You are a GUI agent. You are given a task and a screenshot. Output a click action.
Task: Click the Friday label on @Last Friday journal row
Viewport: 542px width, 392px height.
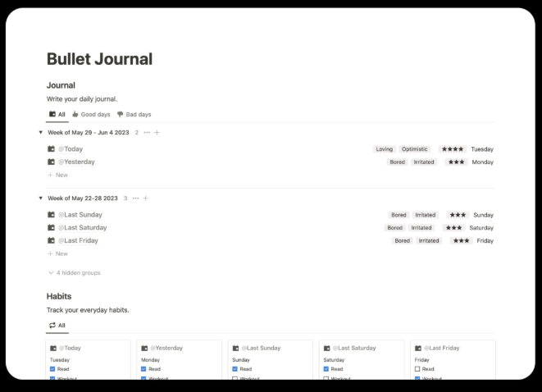[485, 240]
